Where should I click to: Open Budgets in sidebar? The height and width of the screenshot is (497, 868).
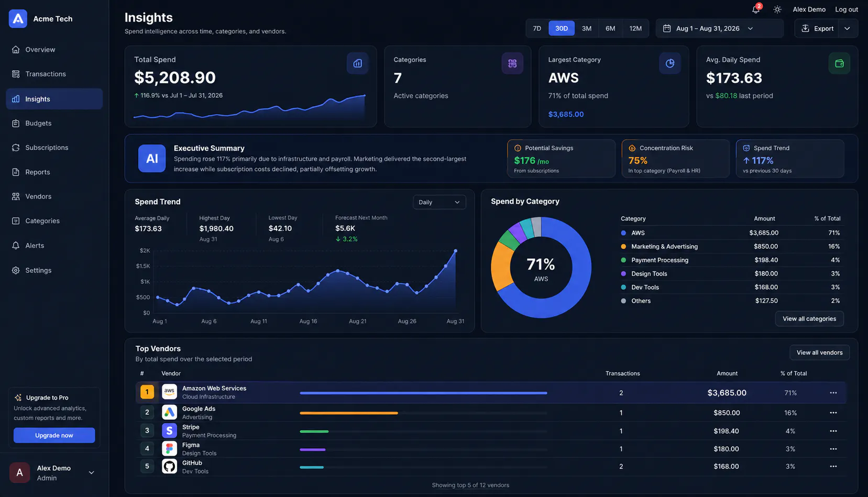[54, 123]
